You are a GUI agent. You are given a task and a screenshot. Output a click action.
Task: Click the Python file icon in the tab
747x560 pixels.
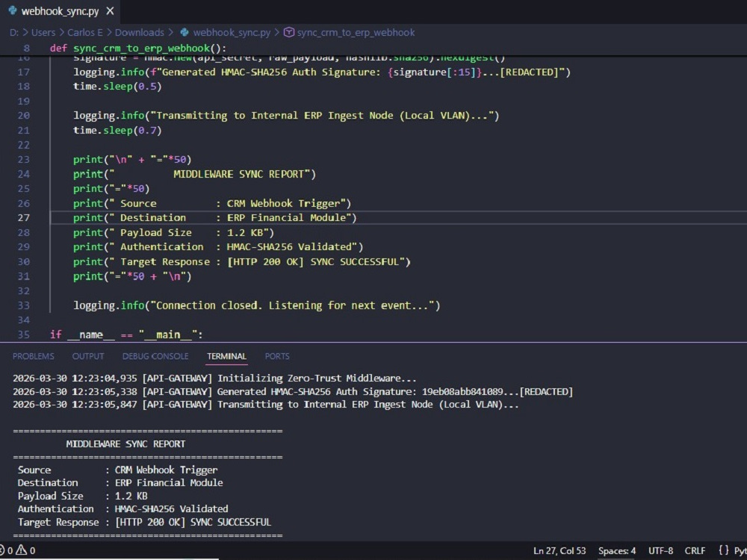pyautogui.click(x=13, y=11)
